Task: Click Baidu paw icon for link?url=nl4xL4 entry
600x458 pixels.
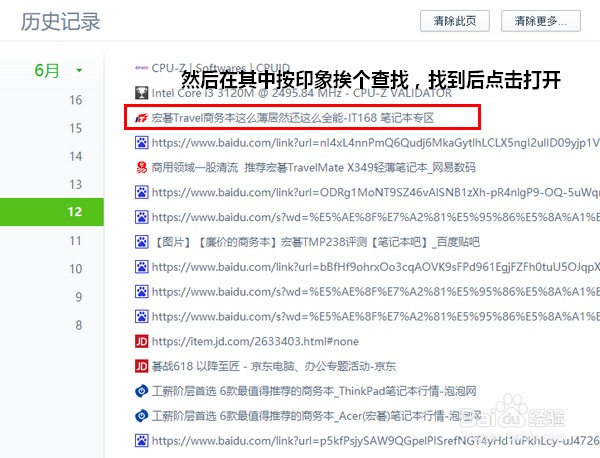Action: [141, 143]
